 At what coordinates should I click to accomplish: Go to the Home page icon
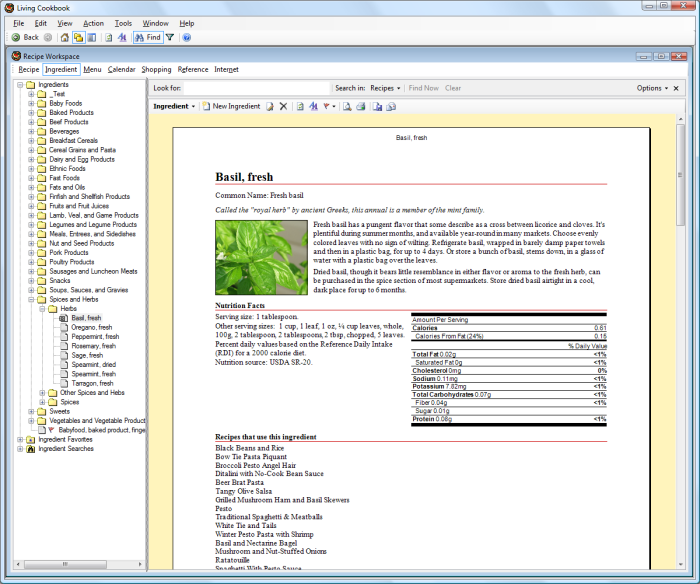click(x=65, y=38)
